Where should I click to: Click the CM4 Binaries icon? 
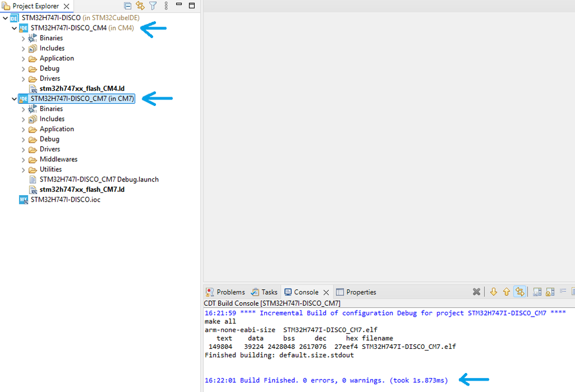[33, 38]
